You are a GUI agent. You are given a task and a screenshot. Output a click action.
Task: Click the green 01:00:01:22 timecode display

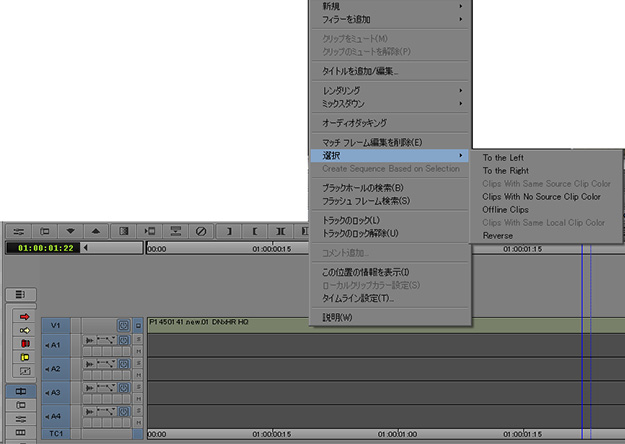click(43, 248)
